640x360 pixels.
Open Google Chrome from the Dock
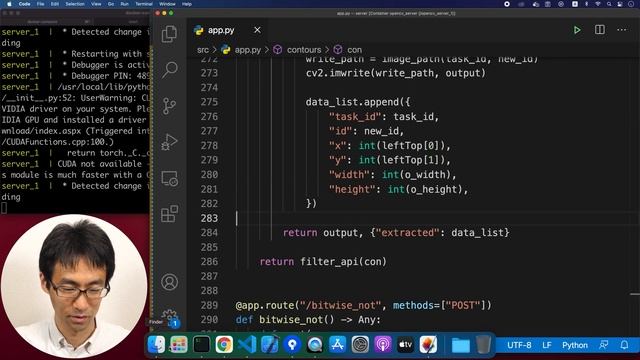click(224, 344)
